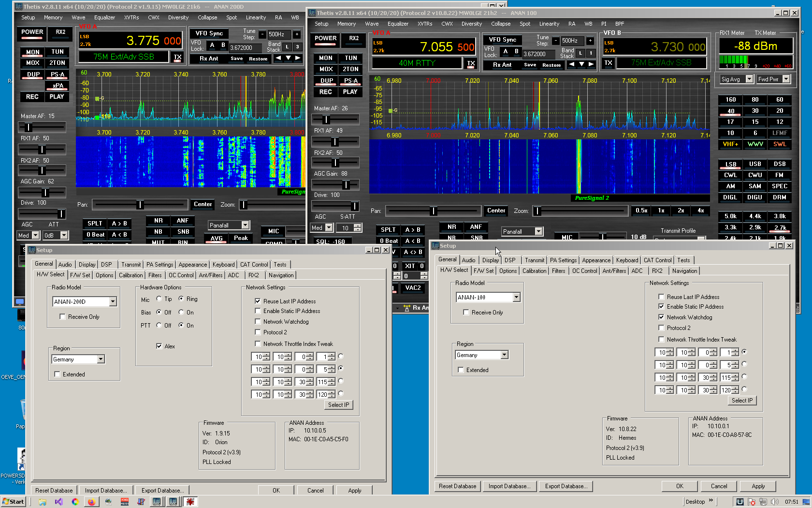Open Sig Avg meter dropdown
The height and width of the screenshot is (508, 812).
click(749, 79)
